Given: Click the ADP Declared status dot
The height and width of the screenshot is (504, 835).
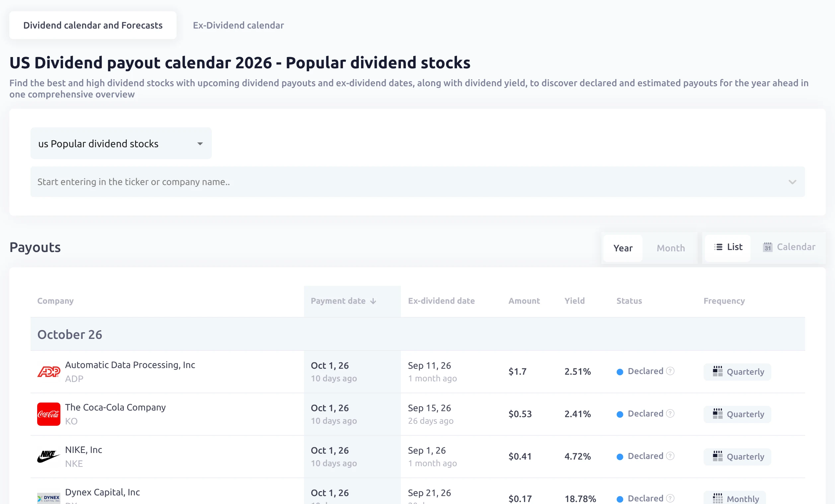Looking at the screenshot, I should click(620, 372).
